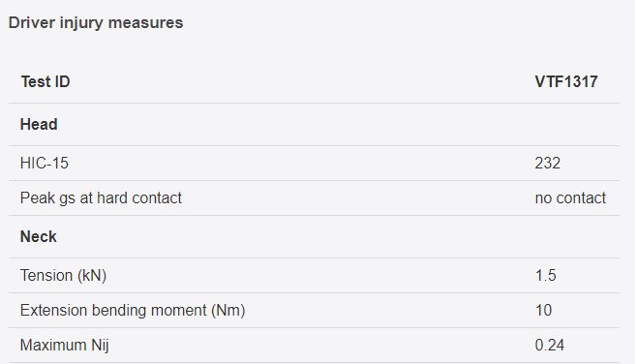Click the Peak gs at hard contact label
This screenshot has width=637, height=364.
tap(101, 197)
